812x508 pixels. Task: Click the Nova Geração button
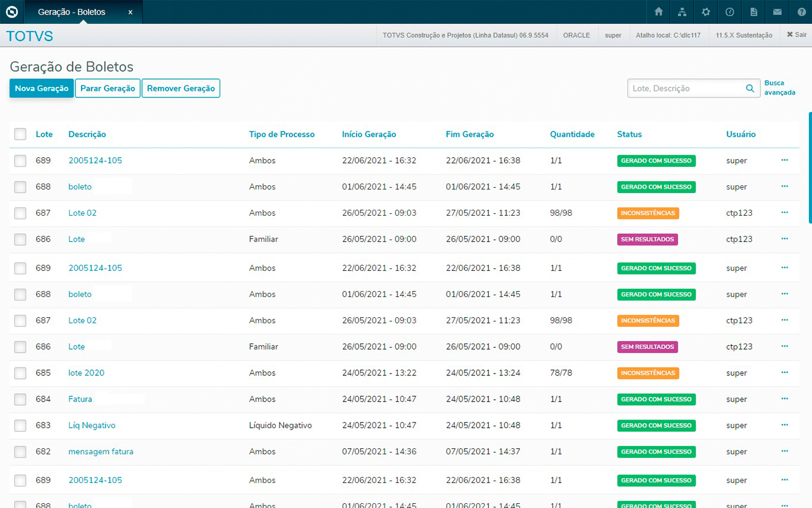pos(41,88)
